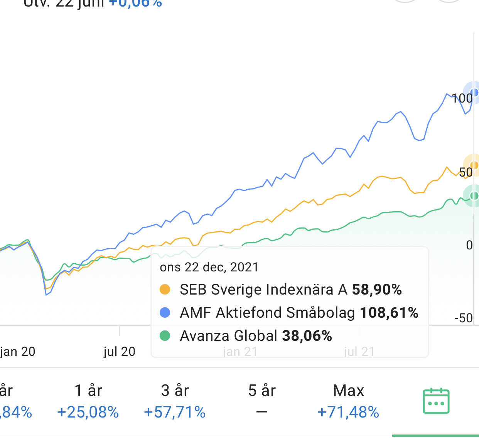
Task: Click orange dot beside SEB Sverige Indexnära A
Action: click(x=165, y=290)
